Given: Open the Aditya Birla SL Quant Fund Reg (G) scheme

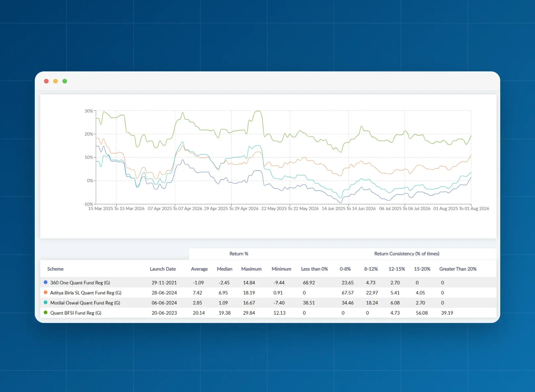Looking at the screenshot, I should 86,293.
